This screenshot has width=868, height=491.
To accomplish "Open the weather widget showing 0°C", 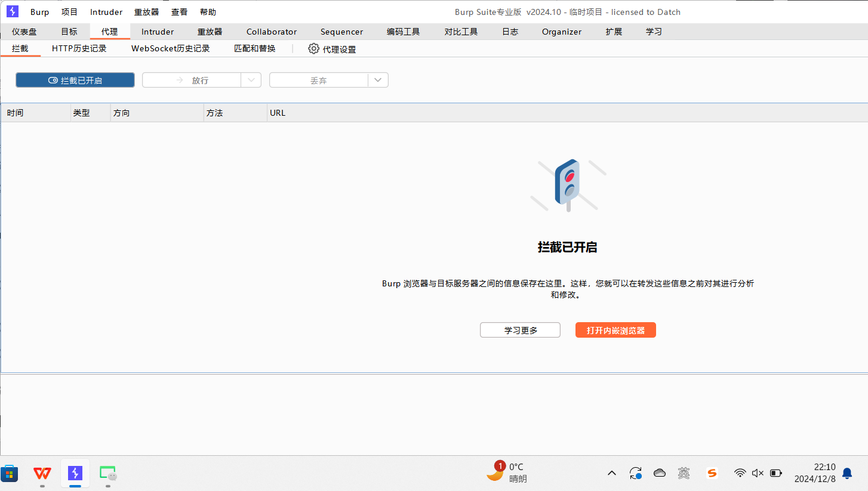I will [507, 472].
